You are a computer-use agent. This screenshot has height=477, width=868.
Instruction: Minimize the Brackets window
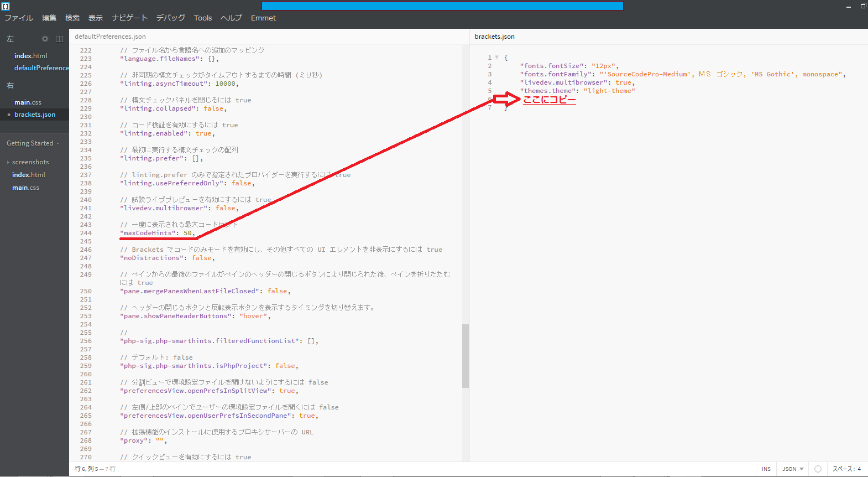pyautogui.click(x=848, y=6)
